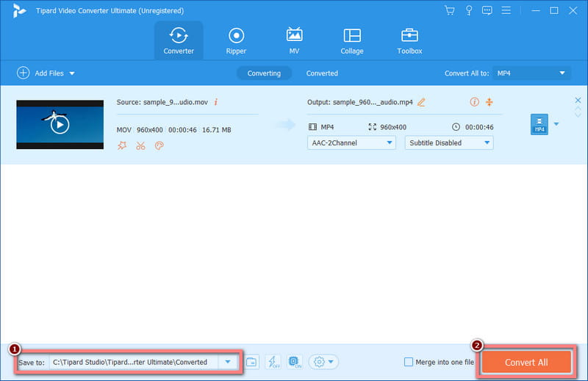Open the Collage tab
The width and height of the screenshot is (588, 381).
[x=352, y=40]
